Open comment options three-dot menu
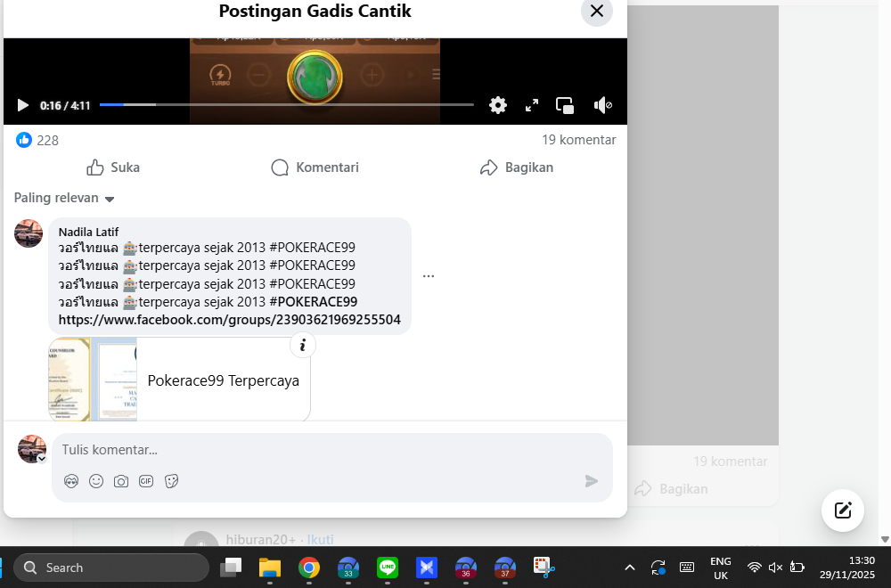891x588 pixels. point(429,276)
